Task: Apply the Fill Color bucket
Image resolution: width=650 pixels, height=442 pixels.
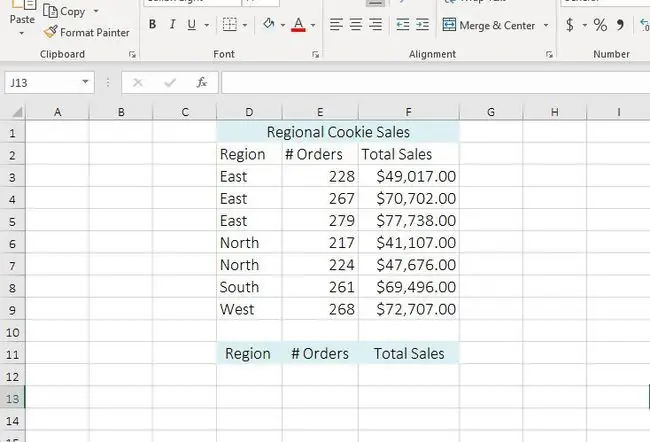Action: (269, 24)
